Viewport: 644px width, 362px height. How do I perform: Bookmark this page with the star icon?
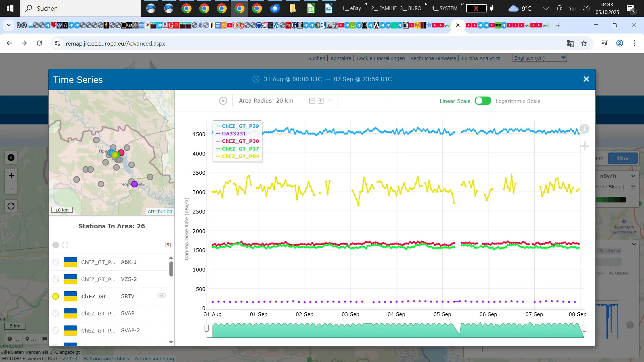pos(584,43)
